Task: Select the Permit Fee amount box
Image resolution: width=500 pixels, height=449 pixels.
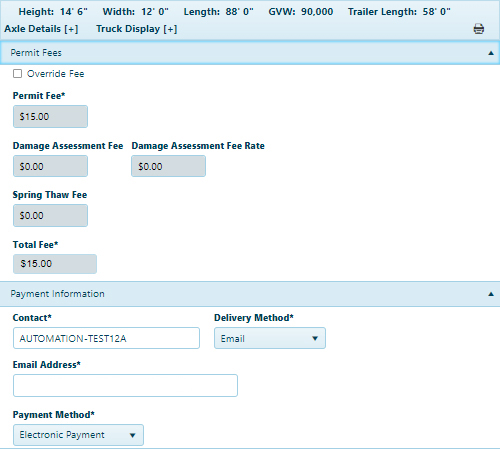Action: [x=50, y=117]
